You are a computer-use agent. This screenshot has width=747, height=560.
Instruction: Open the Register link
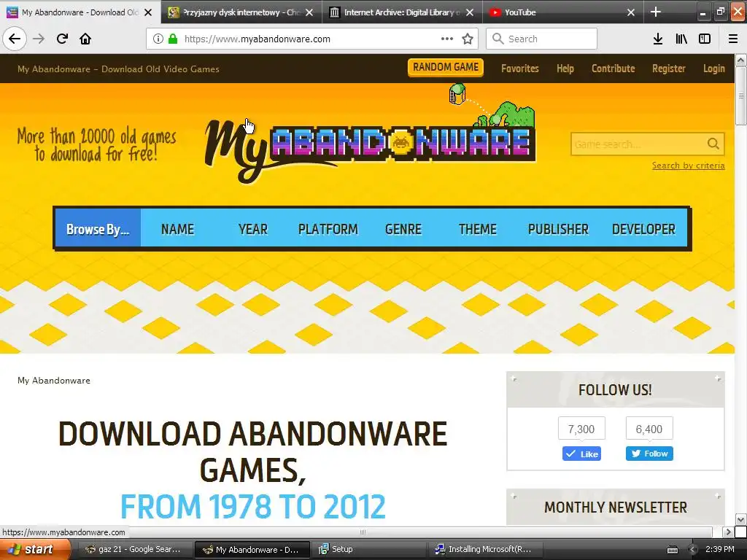669,69
